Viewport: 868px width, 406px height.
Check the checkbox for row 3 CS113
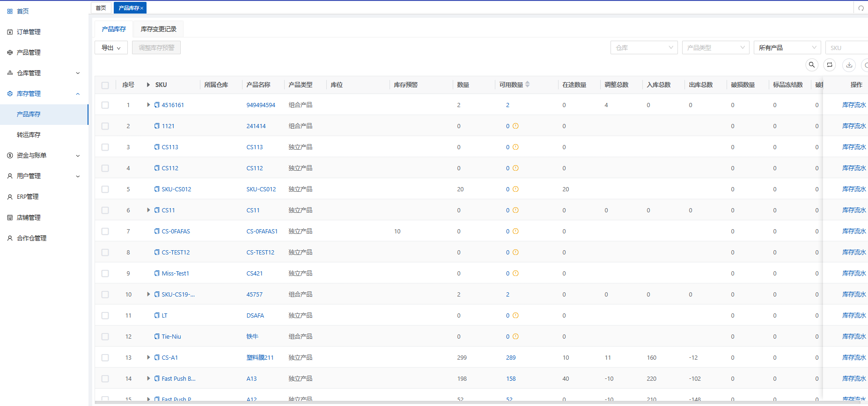[x=105, y=147]
